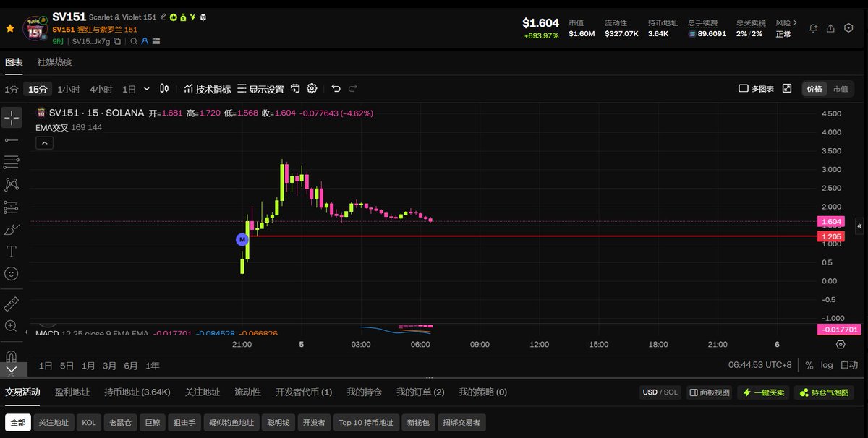Open the chart settings gear

pos(312,88)
